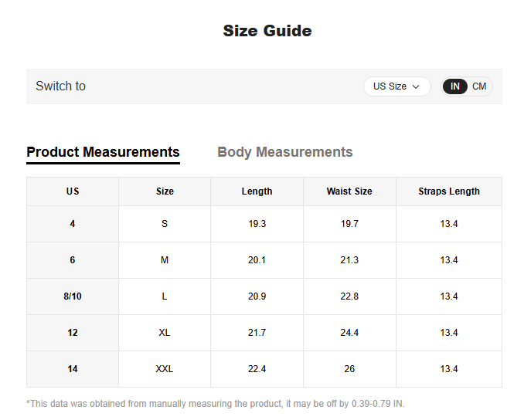Click the US size 14 row header

pyautogui.click(x=73, y=369)
